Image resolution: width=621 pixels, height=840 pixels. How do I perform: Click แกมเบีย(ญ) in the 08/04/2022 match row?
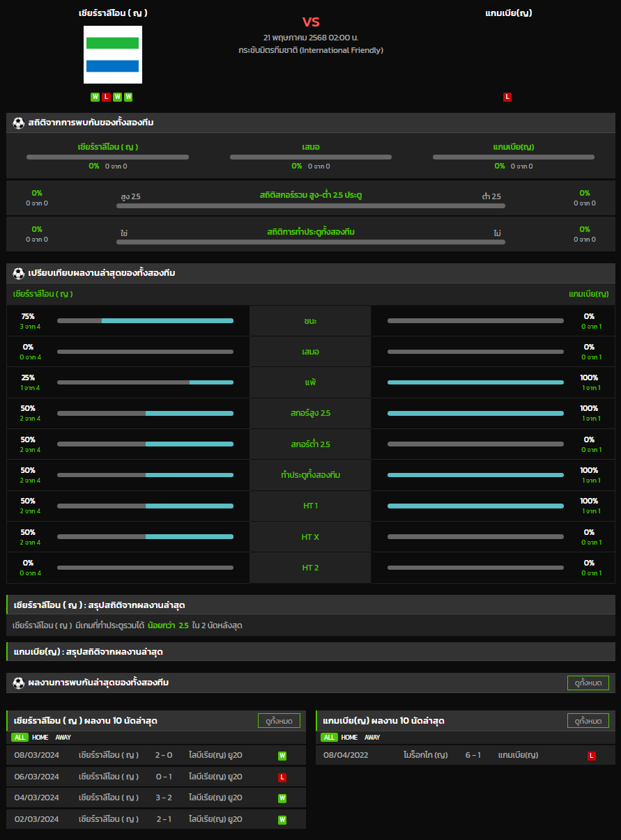point(518,755)
